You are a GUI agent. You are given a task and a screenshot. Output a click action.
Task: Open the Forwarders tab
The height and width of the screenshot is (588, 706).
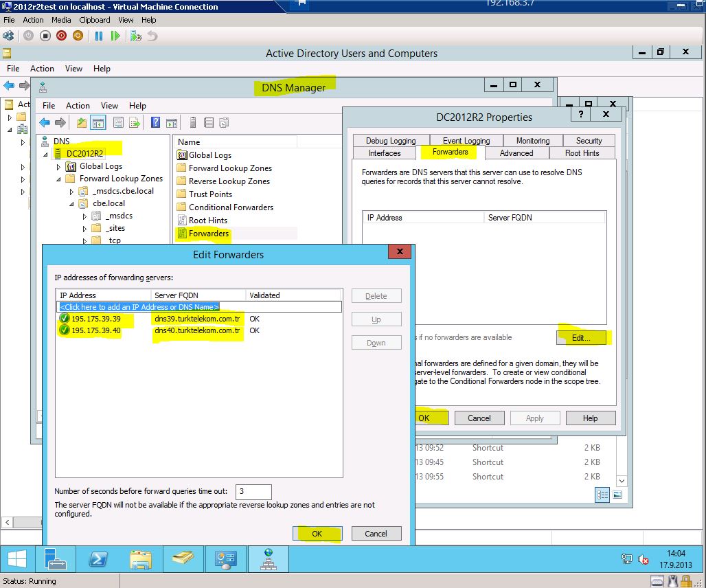(x=451, y=152)
